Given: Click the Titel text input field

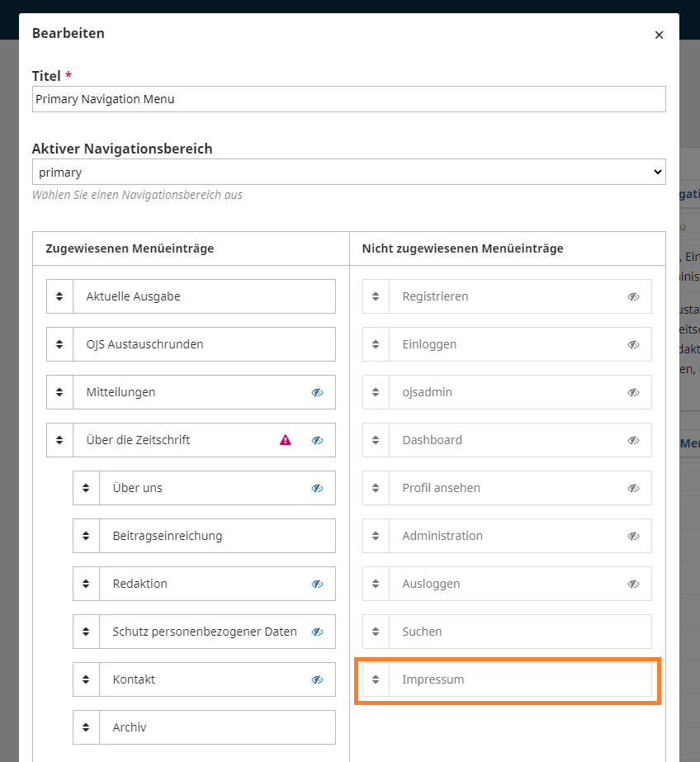Looking at the screenshot, I should (348, 99).
